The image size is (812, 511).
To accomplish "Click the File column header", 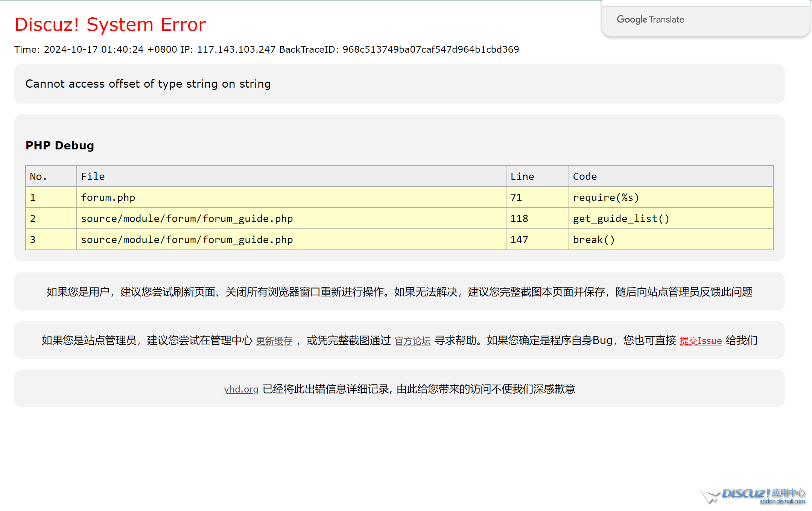I will pyautogui.click(x=93, y=176).
